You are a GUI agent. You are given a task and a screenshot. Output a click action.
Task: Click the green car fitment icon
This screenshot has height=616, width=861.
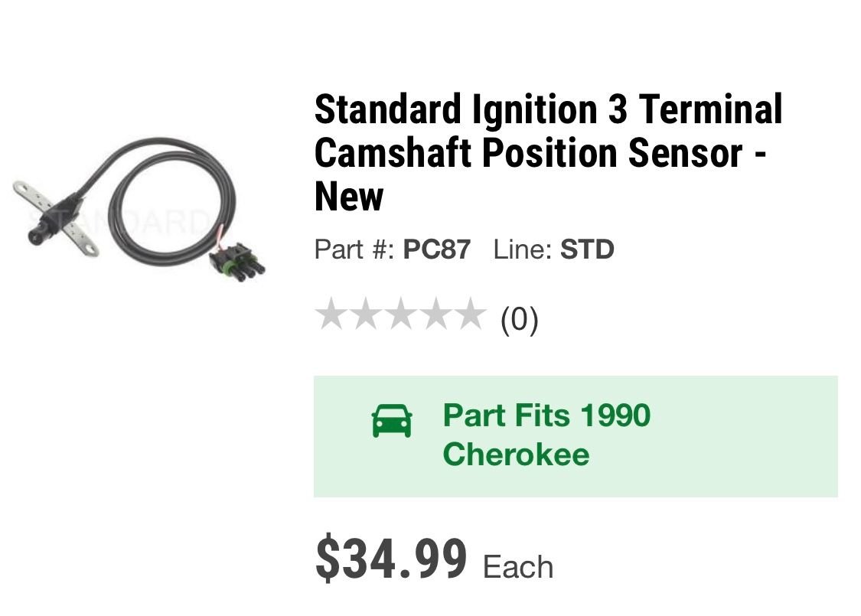point(392,421)
